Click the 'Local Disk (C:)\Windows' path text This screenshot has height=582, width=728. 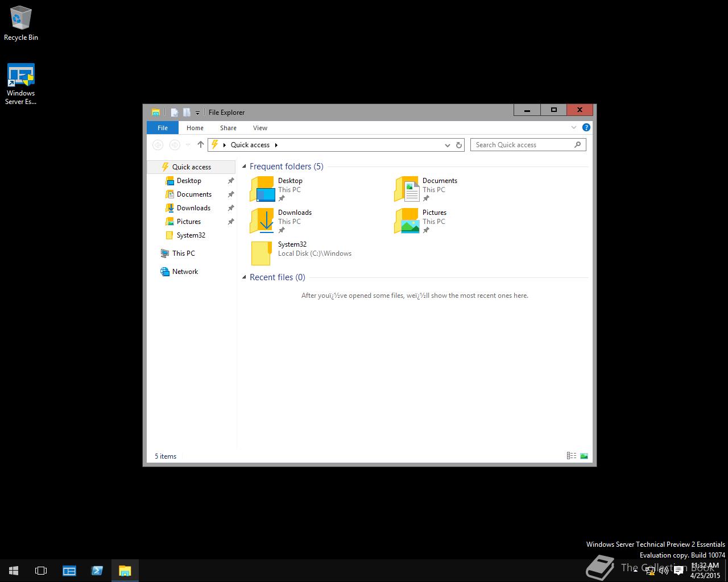(x=315, y=253)
